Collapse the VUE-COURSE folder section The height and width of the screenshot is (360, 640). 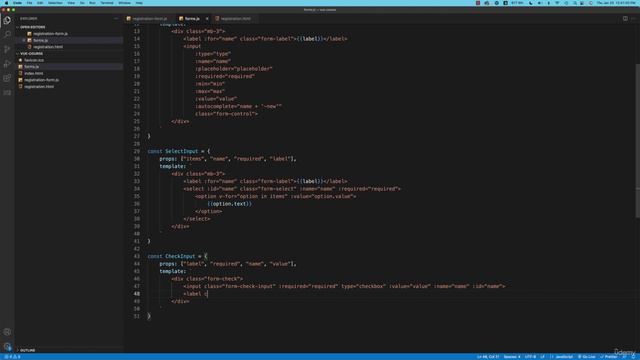click(31, 53)
